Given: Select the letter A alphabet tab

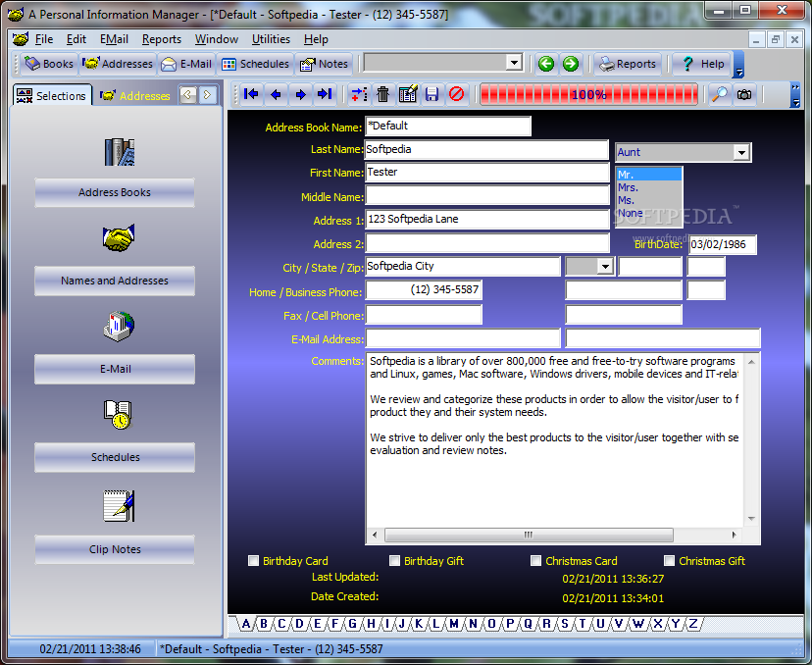Looking at the screenshot, I should 246,624.
